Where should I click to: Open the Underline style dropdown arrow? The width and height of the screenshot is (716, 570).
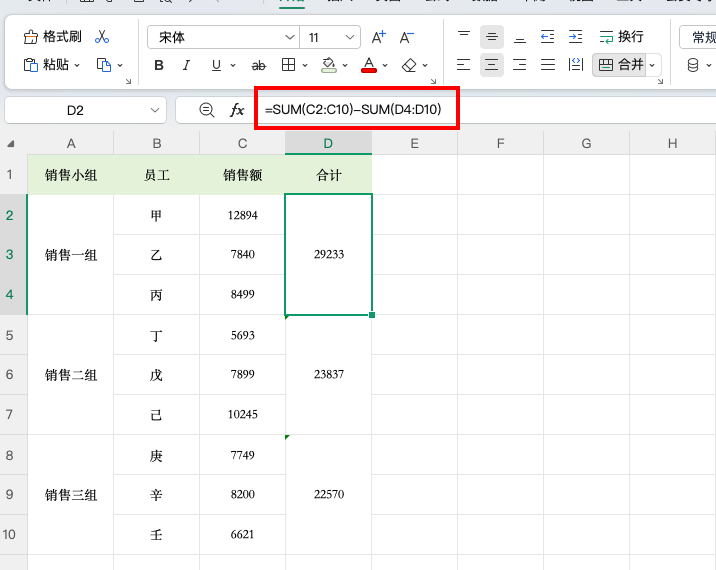point(233,66)
